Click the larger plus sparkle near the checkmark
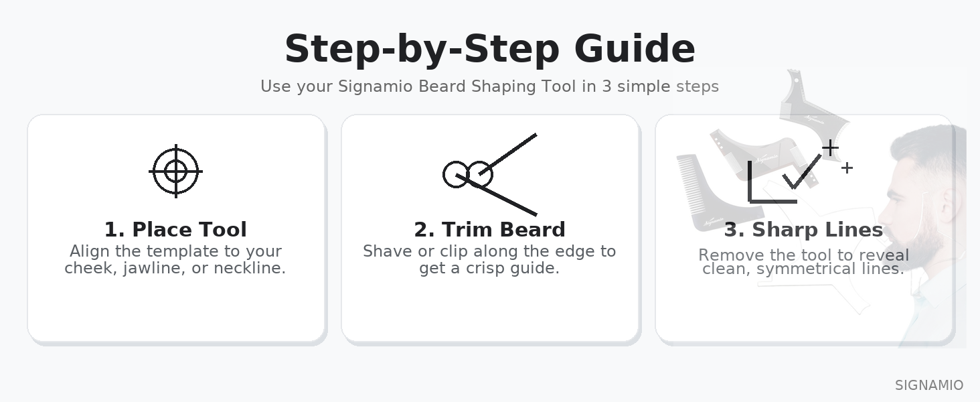The height and width of the screenshot is (402, 980). tap(830, 147)
